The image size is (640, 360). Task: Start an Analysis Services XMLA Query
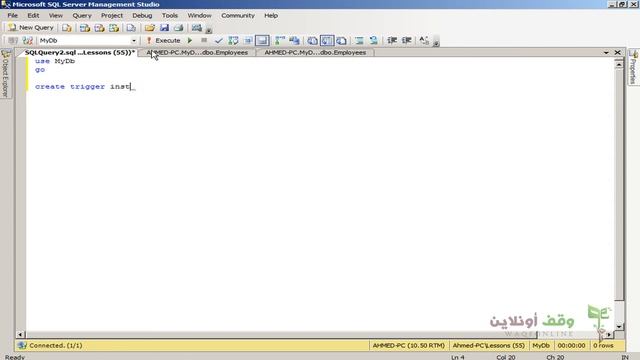point(114,28)
